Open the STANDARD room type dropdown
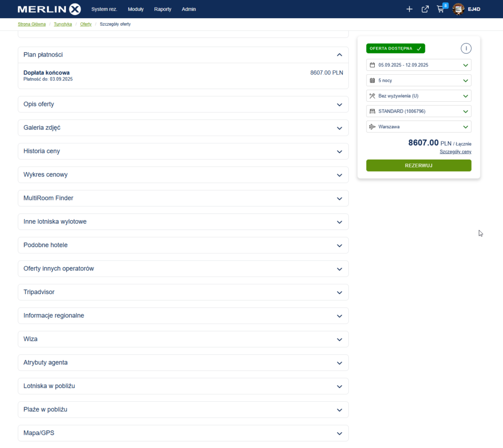503x448 pixels. pyautogui.click(x=419, y=112)
